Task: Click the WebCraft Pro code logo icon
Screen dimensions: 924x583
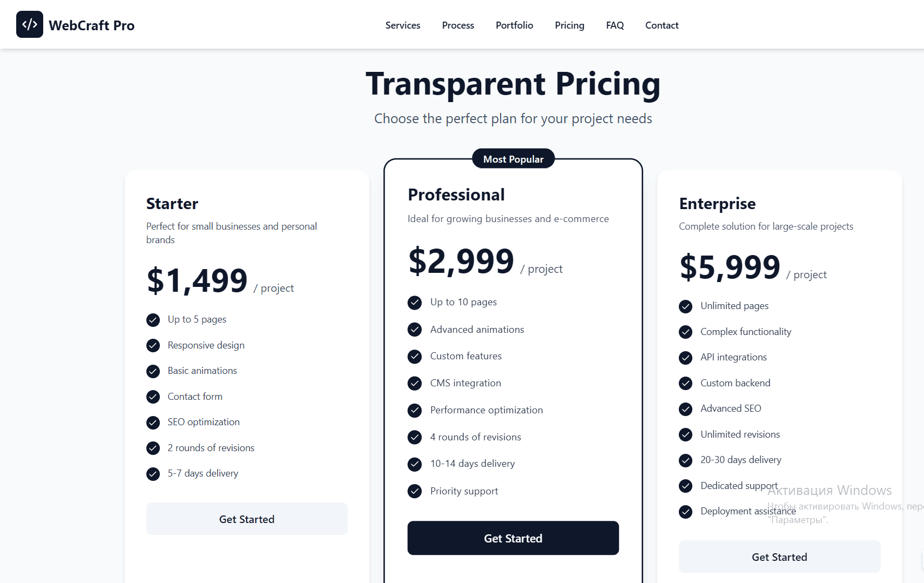Action: (x=30, y=24)
